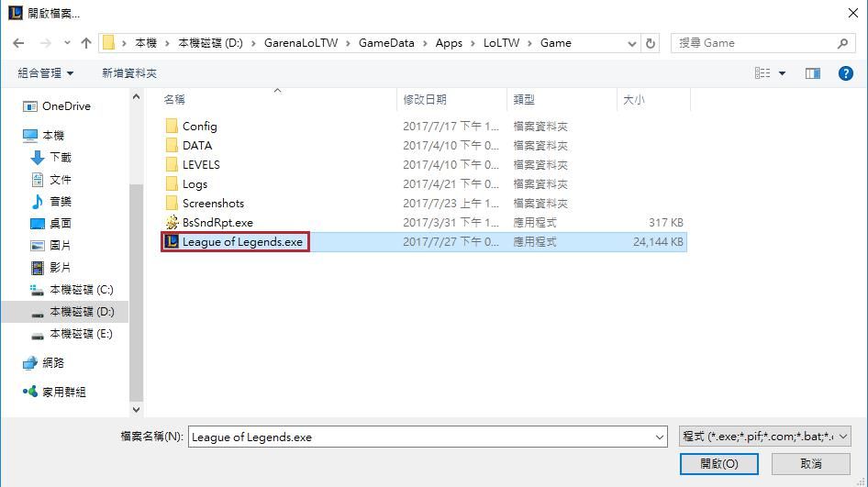This screenshot has height=487, width=868.
Task: Select 本機磁碟 (C:) drive
Action: pos(72,290)
